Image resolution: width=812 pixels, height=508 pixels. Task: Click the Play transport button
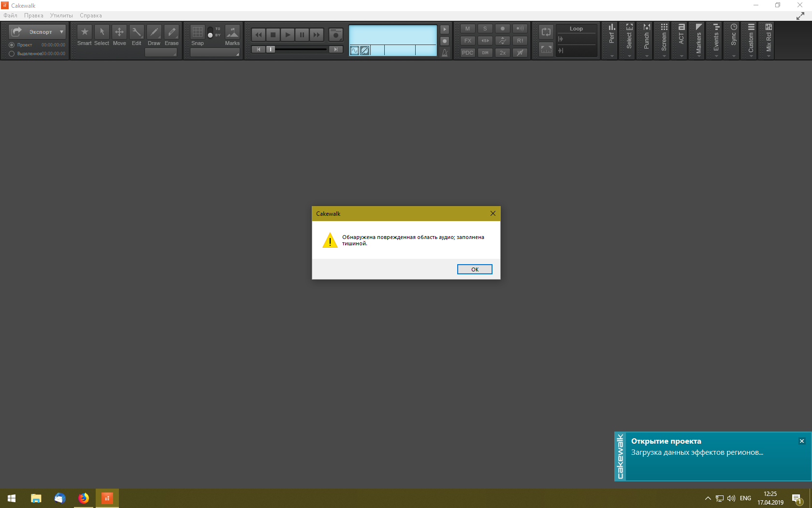(288, 35)
